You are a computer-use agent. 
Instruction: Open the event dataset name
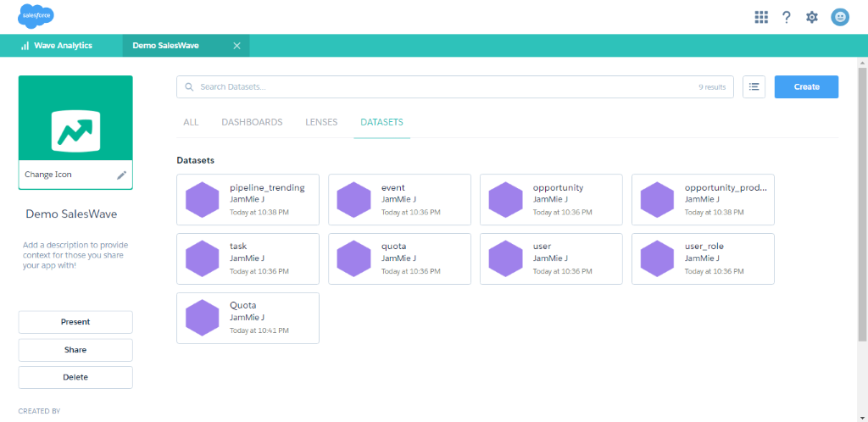pos(393,188)
